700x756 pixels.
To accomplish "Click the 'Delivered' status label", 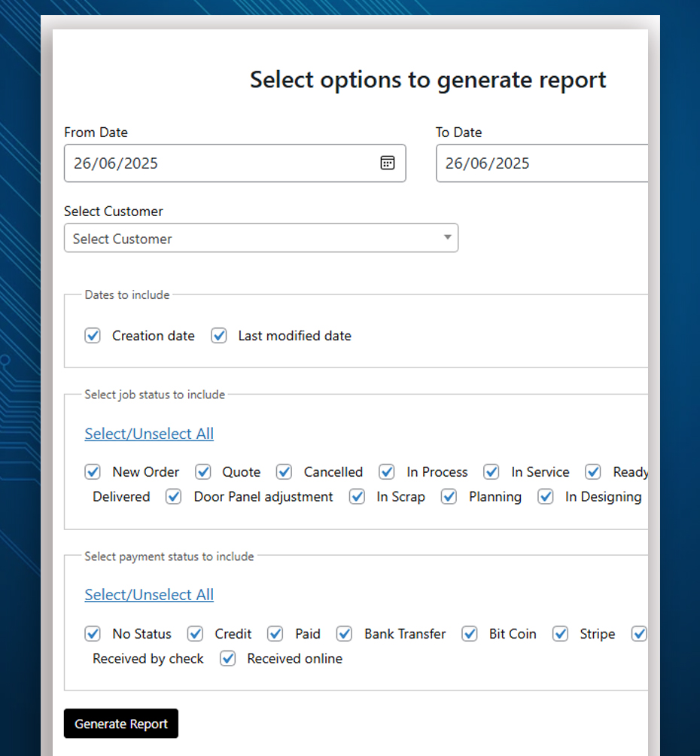I will click(x=121, y=497).
